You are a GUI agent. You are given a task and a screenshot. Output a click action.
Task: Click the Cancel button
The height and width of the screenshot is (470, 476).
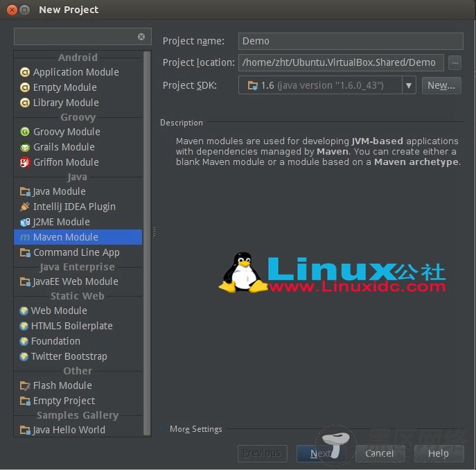[380, 453]
